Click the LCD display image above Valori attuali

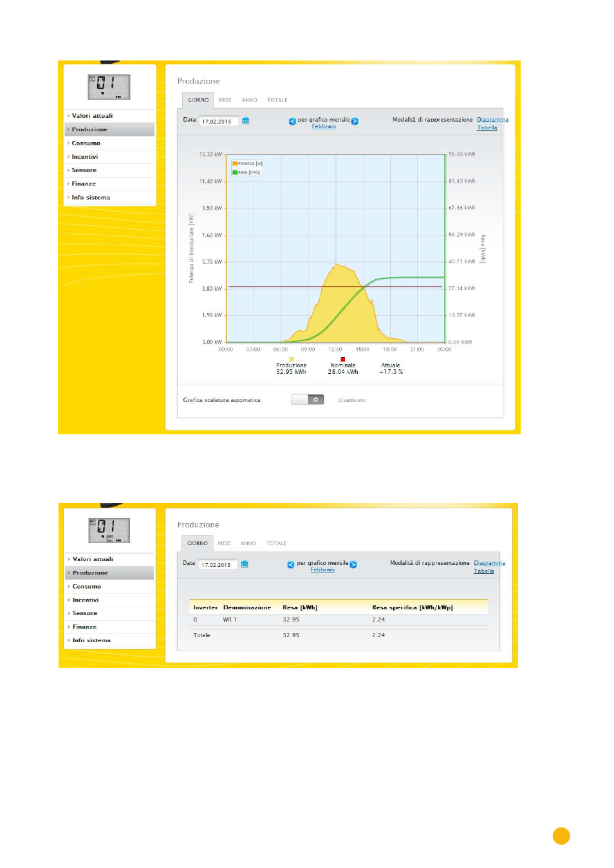point(109,87)
